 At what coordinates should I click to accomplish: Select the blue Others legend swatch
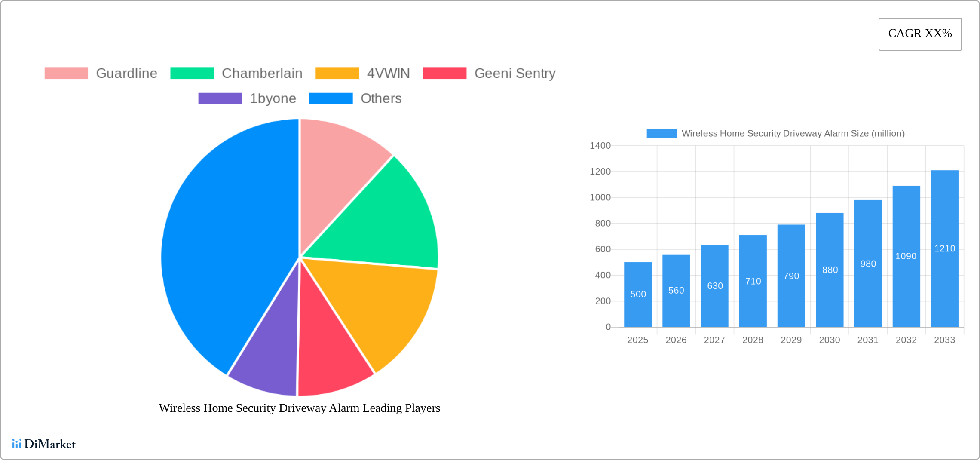point(331,98)
